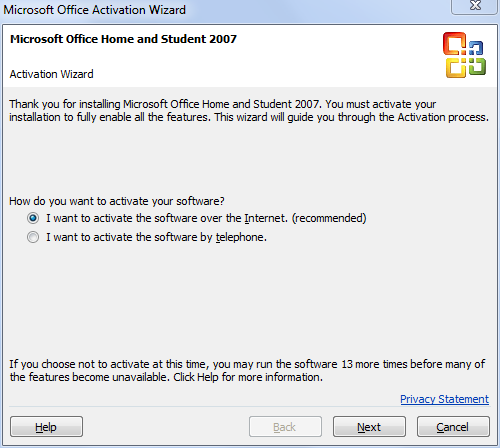Image resolution: width=500 pixels, height=448 pixels.
Task: Proceed with the Next button
Action: (x=369, y=427)
